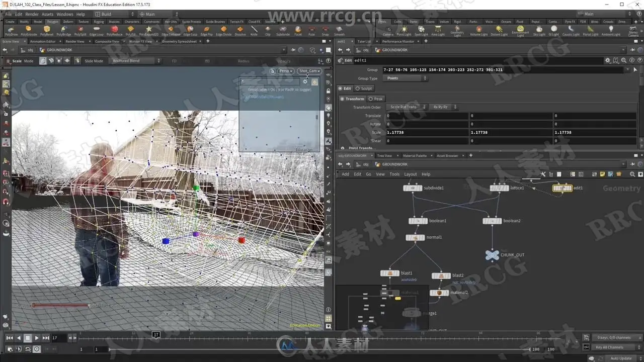Select the Subdivide shelf tool
The image size is (644, 362).
(x=283, y=31)
